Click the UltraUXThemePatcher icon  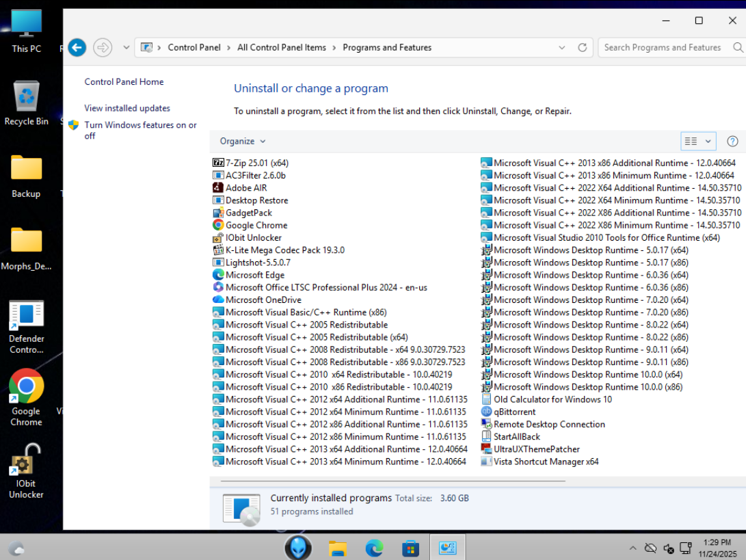tap(486, 449)
